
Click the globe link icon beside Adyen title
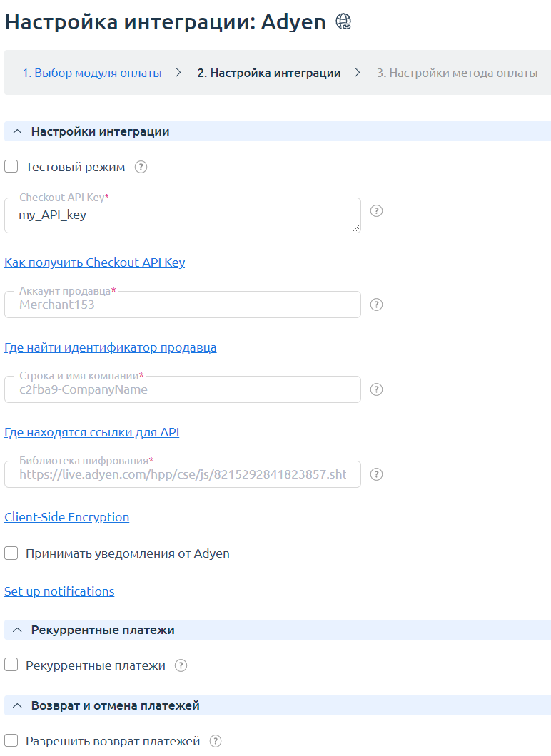pos(343,22)
